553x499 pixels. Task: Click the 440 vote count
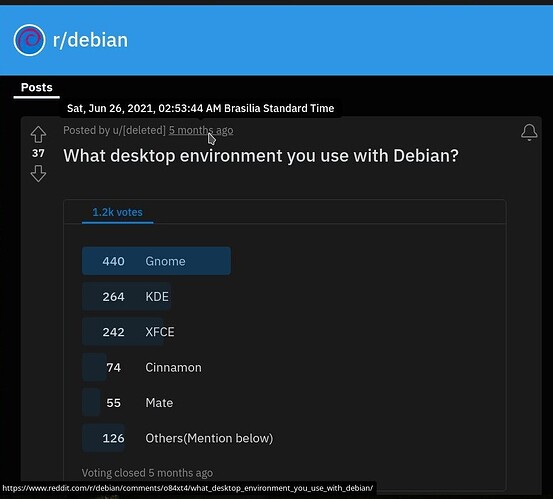tap(113, 261)
